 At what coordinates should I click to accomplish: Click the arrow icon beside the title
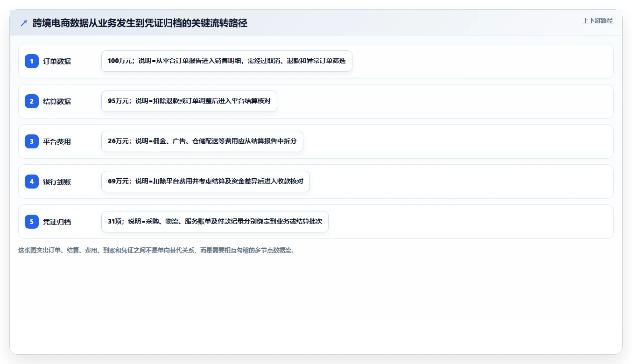pos(24,23)
